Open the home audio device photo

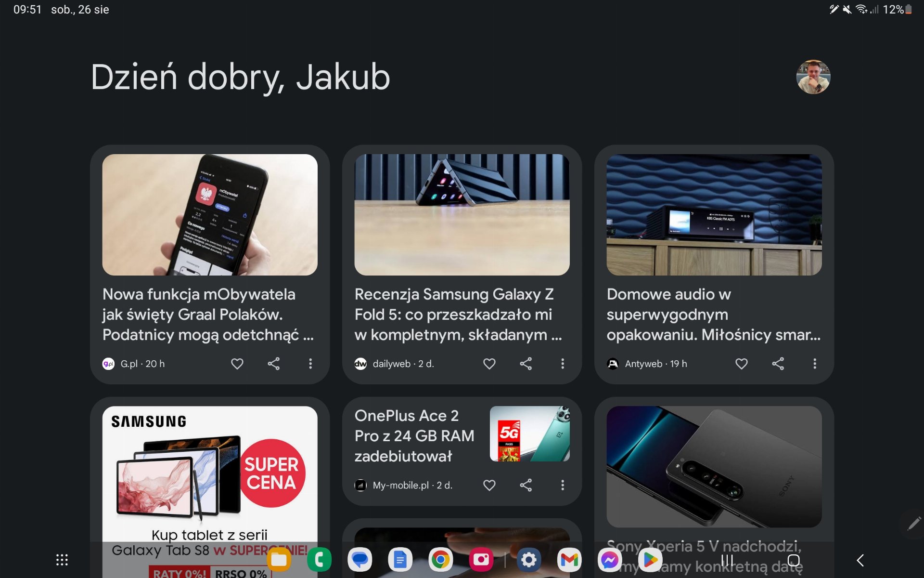(x=714, y=215)
